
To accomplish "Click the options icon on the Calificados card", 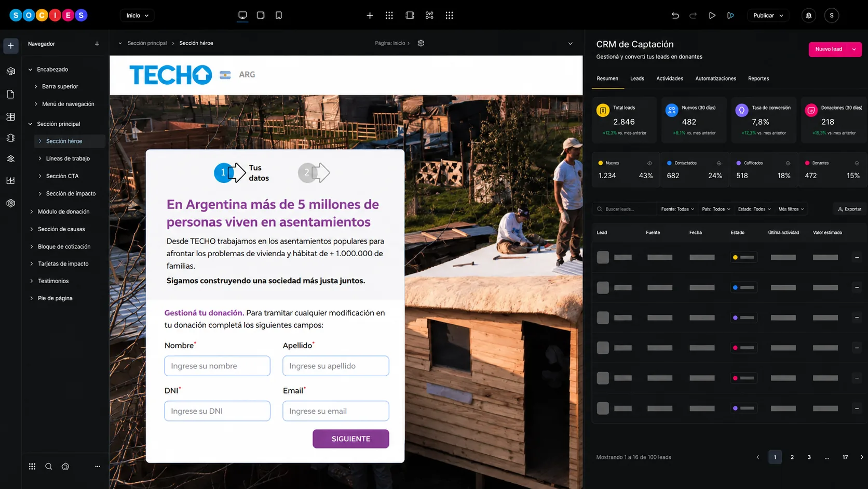I will [x=788, y=163].
